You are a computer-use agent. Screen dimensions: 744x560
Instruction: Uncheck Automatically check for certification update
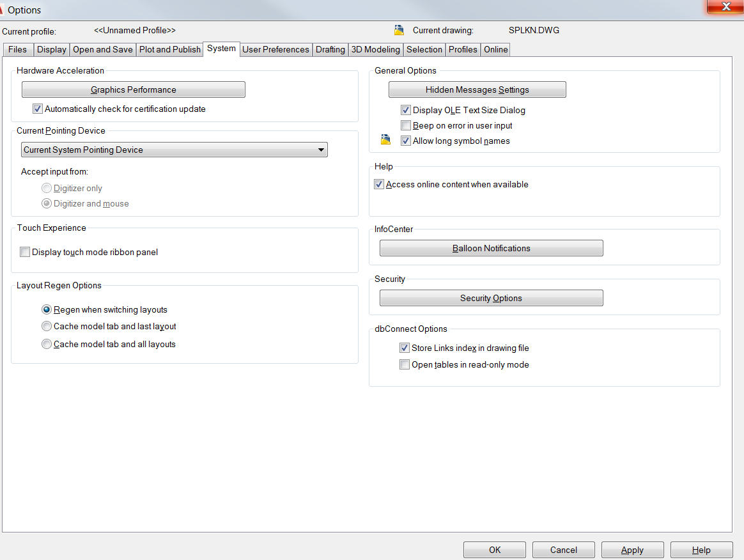pos(37,109)
